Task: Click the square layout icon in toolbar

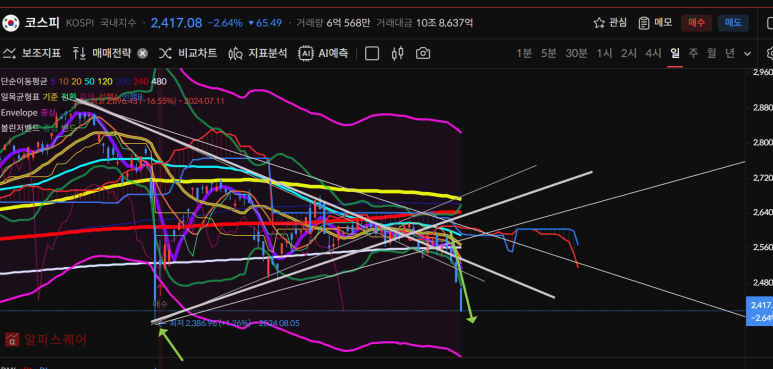Action: 372,53
